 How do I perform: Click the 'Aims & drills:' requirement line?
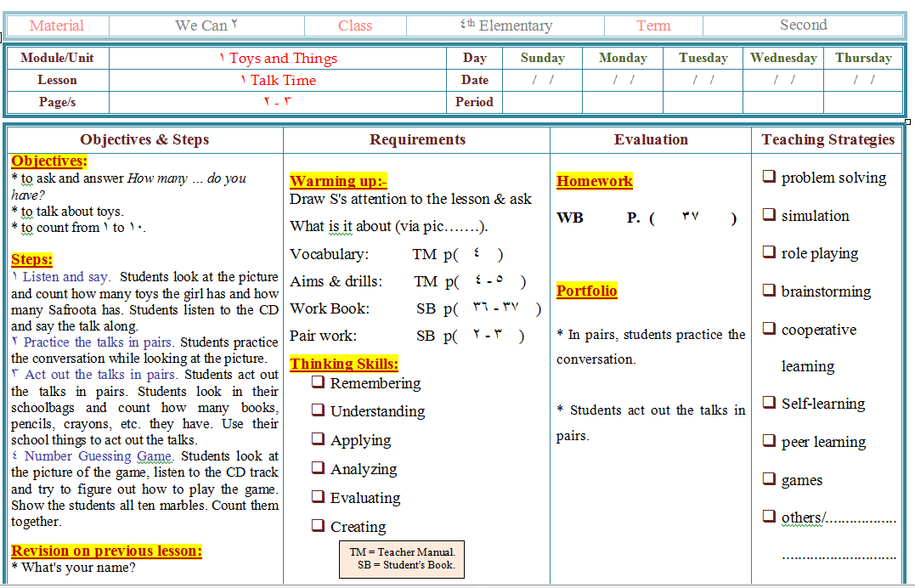pyautogui.click(x=408, y=281)
